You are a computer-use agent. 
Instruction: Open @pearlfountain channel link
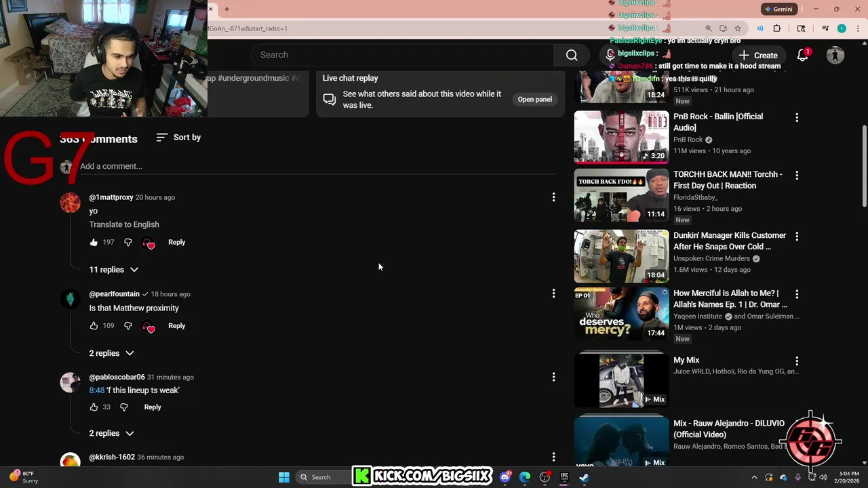click(x=114, y=294)
